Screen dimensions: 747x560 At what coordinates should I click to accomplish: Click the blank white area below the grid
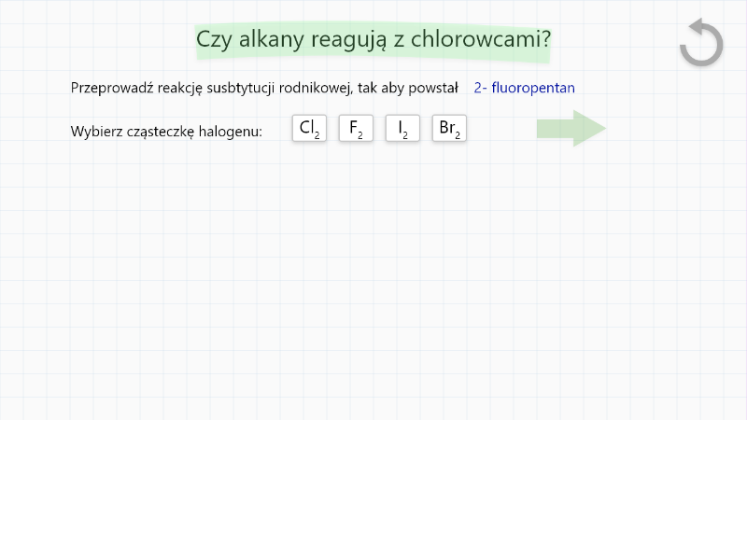[373, 490]
